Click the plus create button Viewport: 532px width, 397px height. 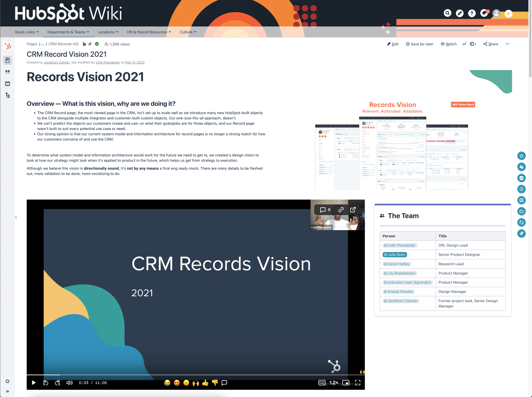coord(508,14)
